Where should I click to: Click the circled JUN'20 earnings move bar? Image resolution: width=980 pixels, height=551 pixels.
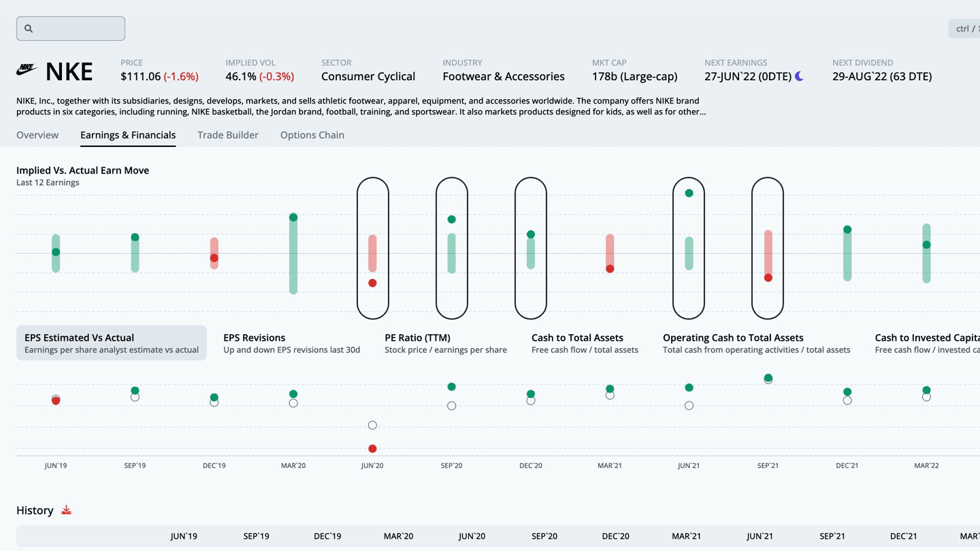tap(372, 253)
